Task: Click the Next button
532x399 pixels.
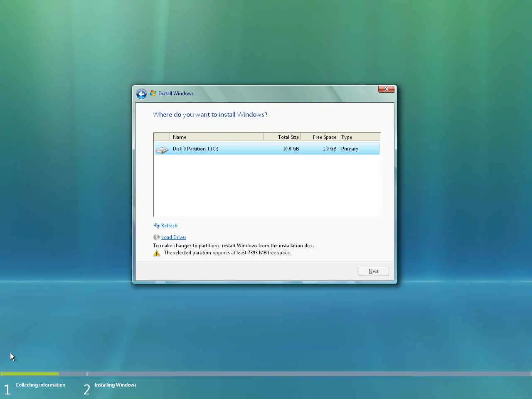Action: click(374, 271)
